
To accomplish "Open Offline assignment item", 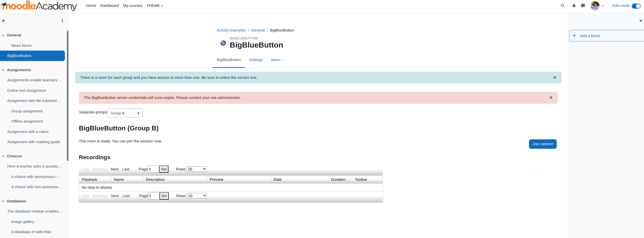I will (x=27, y=121).
